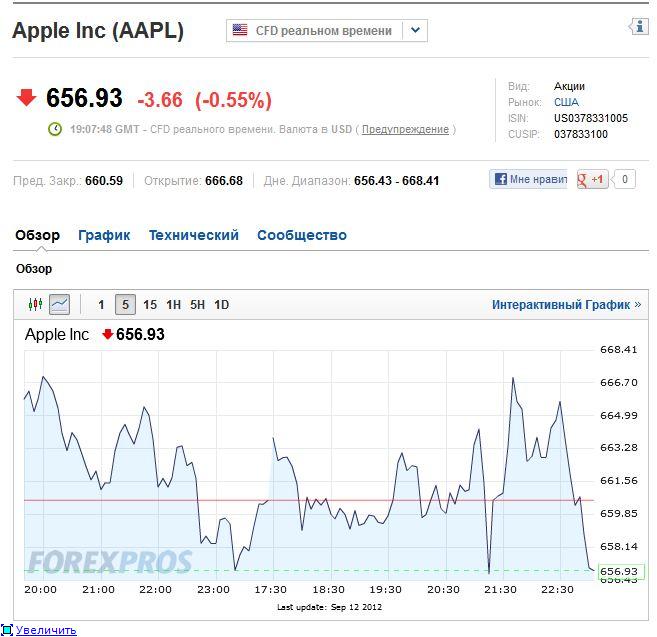Click the green 656.93 price marker
This screenshot has width=657, height=637.
(618, 571)
